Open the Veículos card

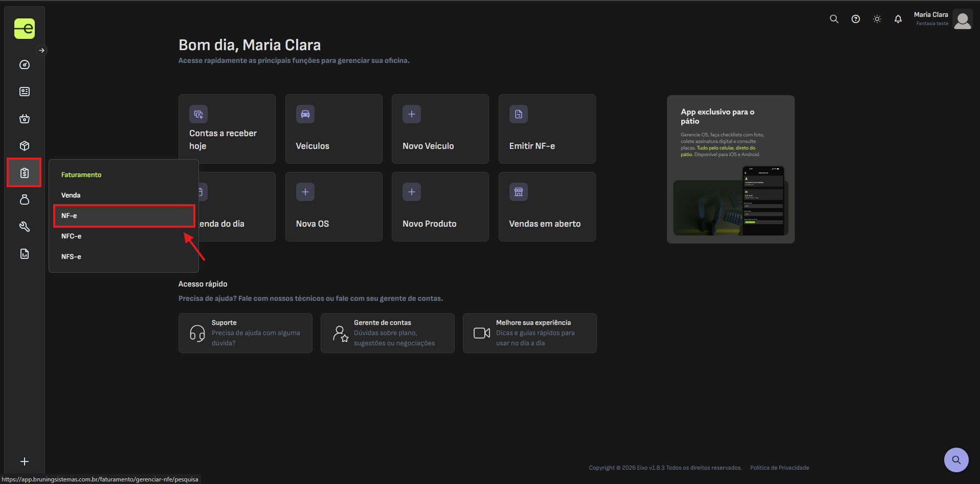[333, 128]
